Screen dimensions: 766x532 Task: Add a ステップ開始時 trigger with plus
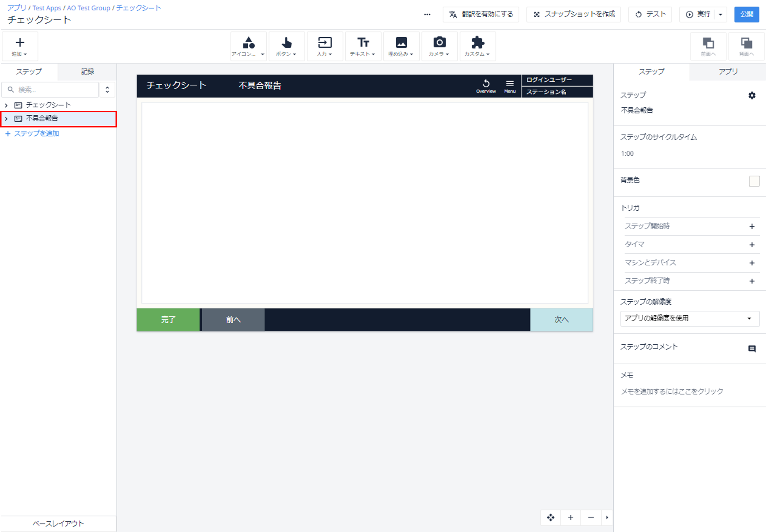click(752, 227)
